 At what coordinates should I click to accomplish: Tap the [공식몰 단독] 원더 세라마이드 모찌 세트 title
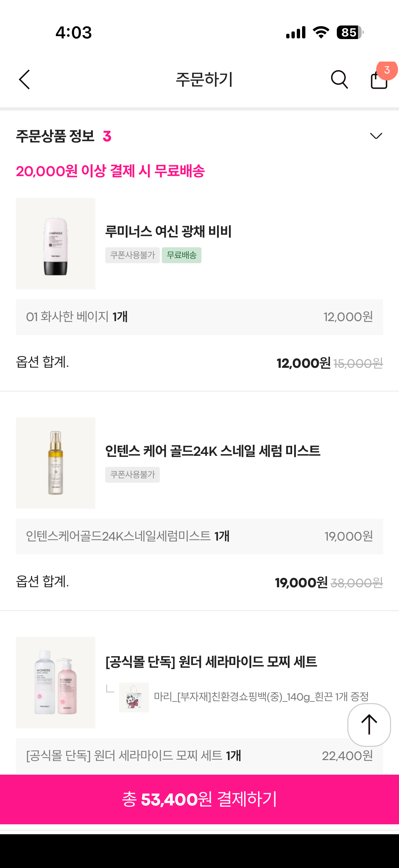211,662
